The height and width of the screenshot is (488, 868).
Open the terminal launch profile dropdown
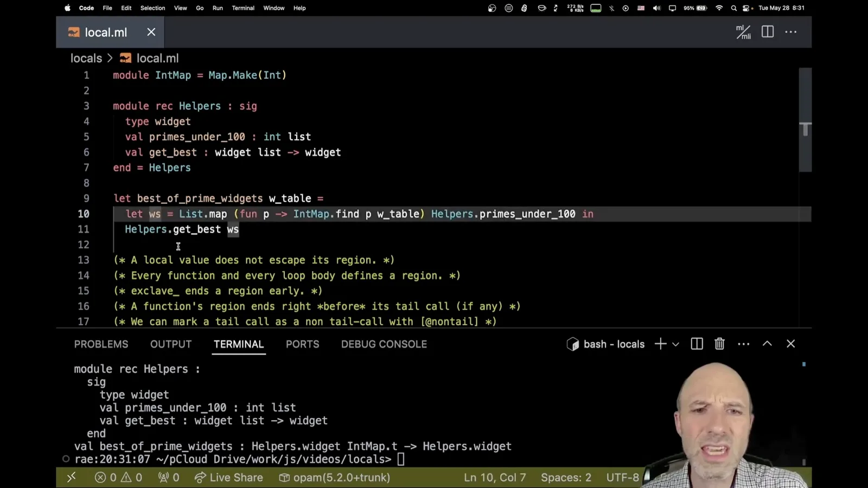pyautogui.click(x=675, y=344)
